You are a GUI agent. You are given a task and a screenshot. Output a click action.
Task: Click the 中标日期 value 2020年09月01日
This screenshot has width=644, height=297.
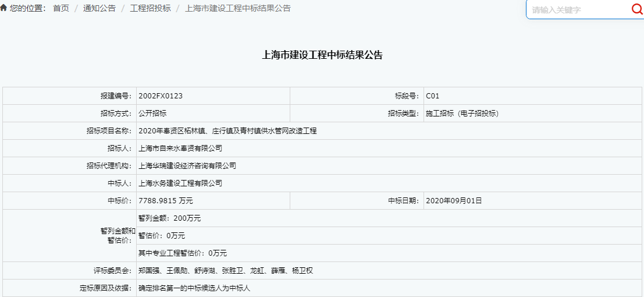[x=454, y=201]
